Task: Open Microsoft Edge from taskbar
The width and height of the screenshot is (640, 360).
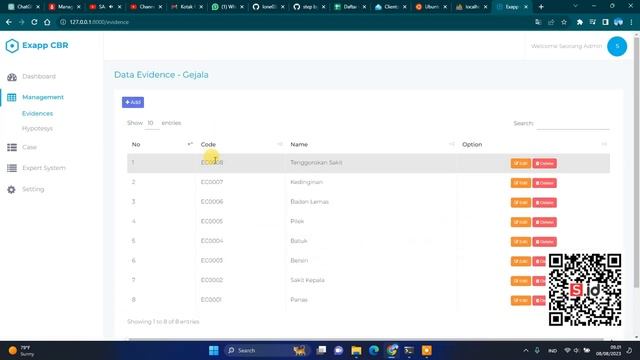Action: tap(374, 351)
